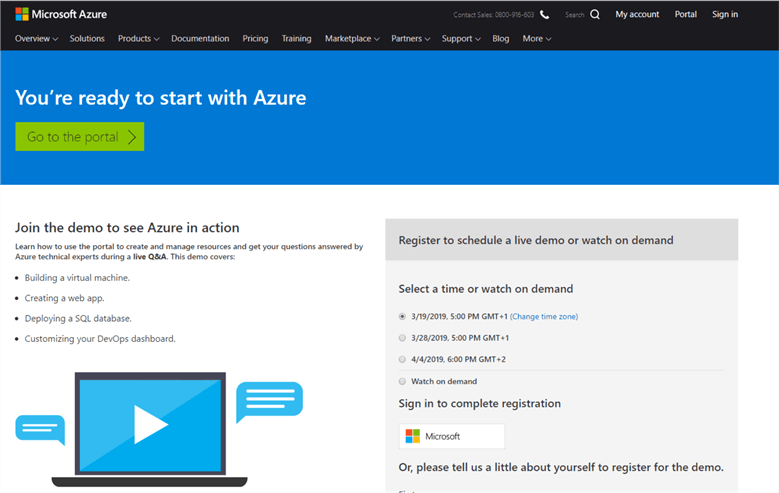Image resolution: width=779 pixels, height=493 pixels.
Task: Click Change time zone link
Action: pos(544,317)
